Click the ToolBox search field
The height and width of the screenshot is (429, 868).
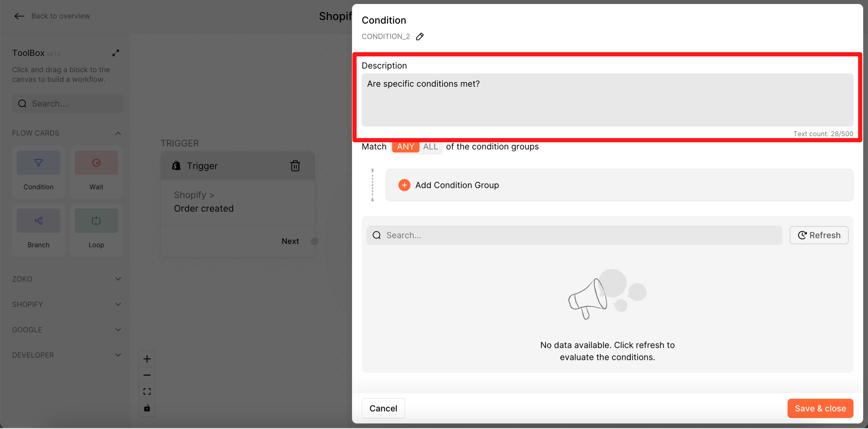tap(67, 104)
